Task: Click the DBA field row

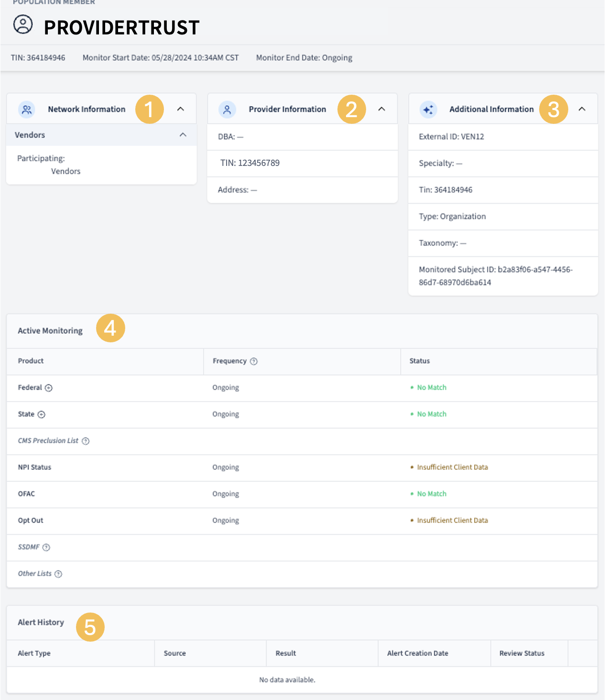Action: click(303, 137)
